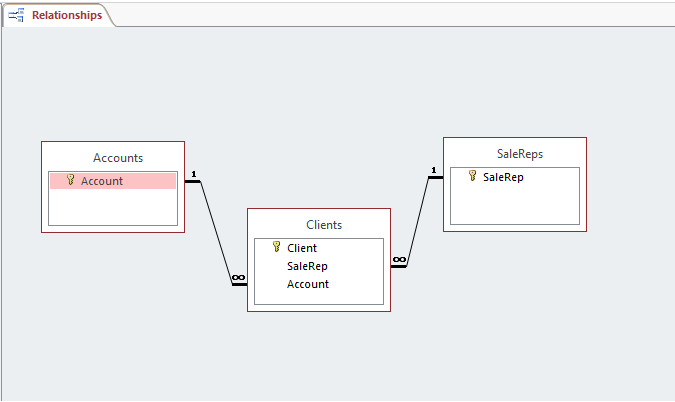Click the infinity symbol on the Clients-SaleReps join
Image resolution: width=675 pixels, height=402 pixels.
399,260
